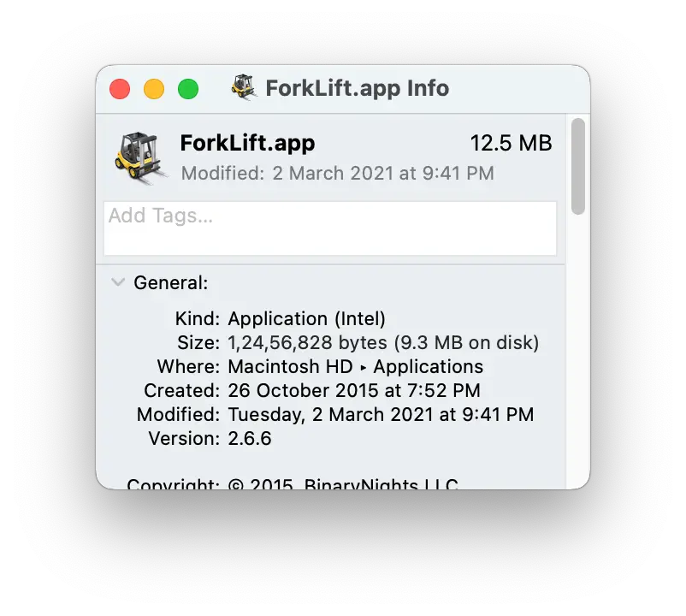Viewport: 686px width, 616px height.
Task: Click the Add Tags field
Action: point(330,228)
